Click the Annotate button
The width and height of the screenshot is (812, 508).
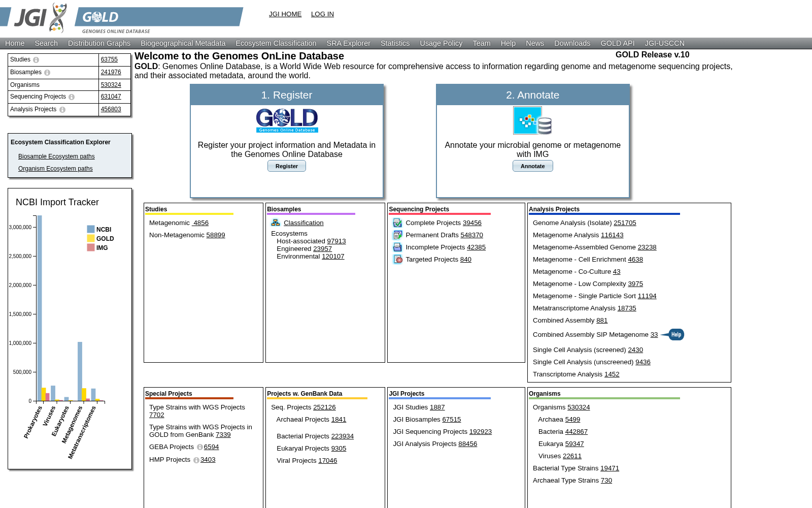532,166
